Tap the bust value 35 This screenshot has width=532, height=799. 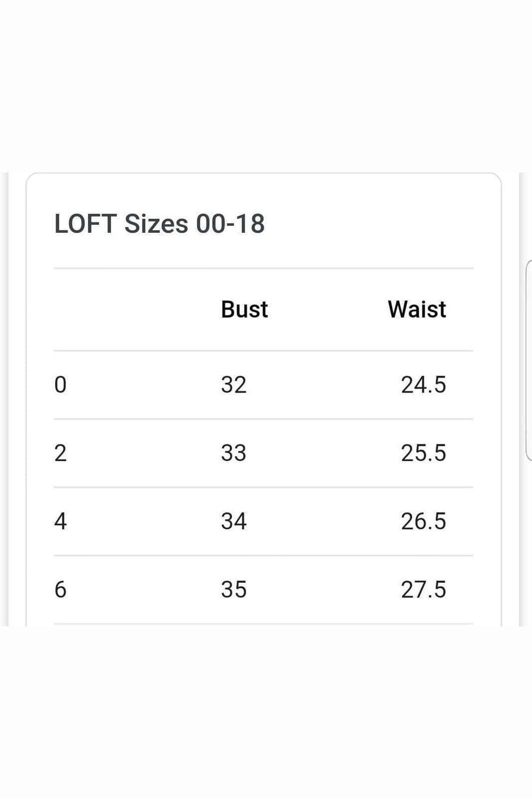coord(234,589)
